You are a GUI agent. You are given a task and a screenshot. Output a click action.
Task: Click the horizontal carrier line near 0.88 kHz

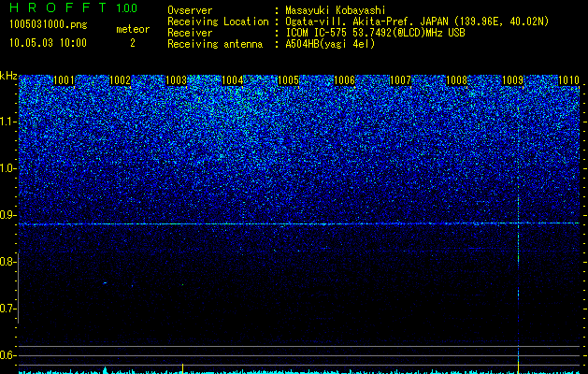[298, 224]
